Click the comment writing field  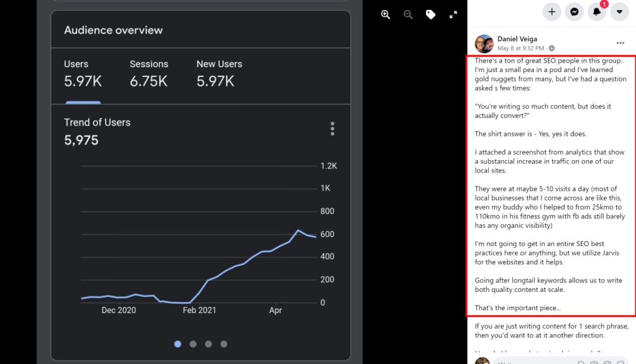[561, 361]
